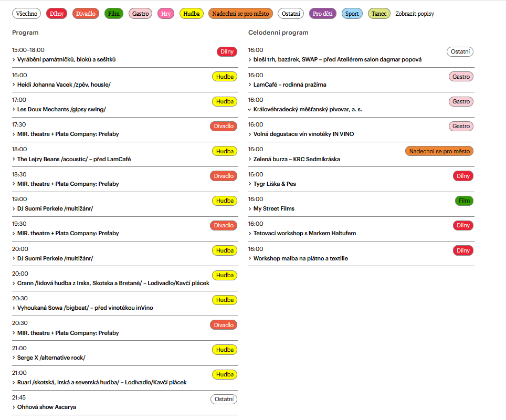Expand the Serge X alternative rock chevron
The image size is (506, 420).
(x=14, y=358)
